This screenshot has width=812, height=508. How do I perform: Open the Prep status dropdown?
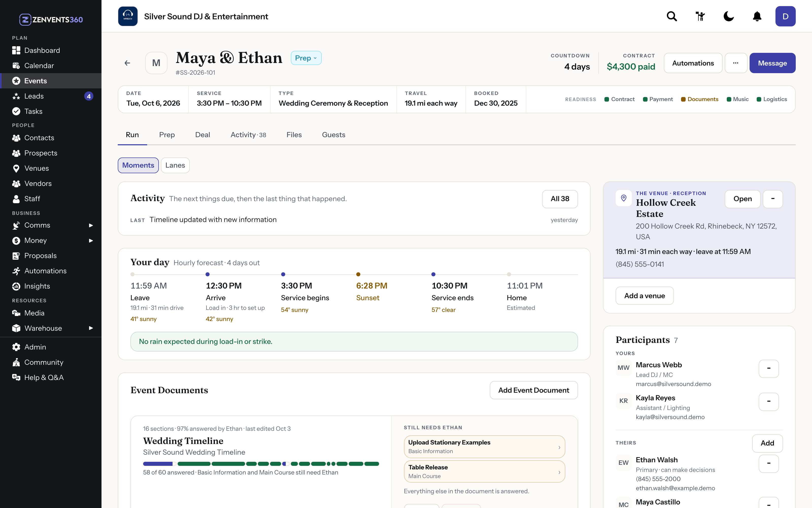pyautogui.click(x=306, y=58)
